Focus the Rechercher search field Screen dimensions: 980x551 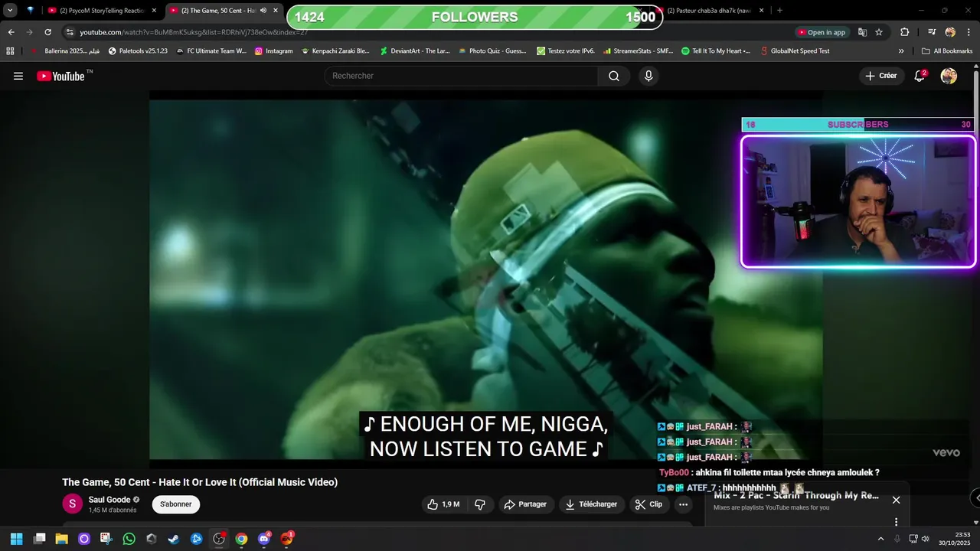tap(461, 76)
